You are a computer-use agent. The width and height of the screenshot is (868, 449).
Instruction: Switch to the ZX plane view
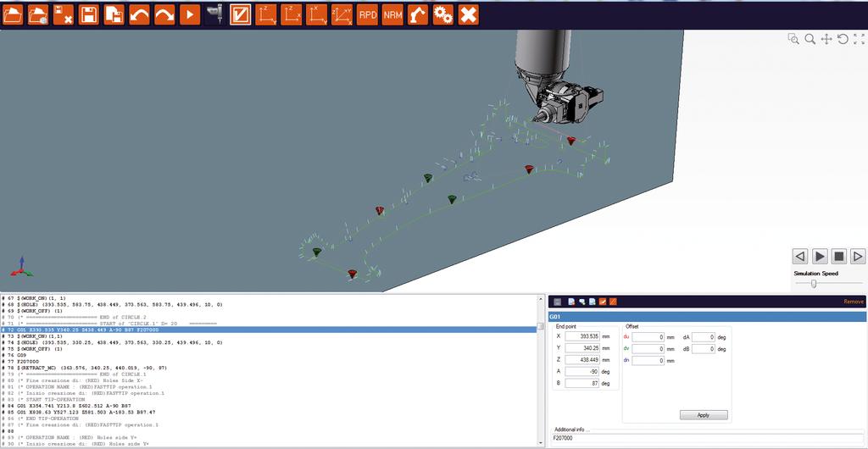292,15
